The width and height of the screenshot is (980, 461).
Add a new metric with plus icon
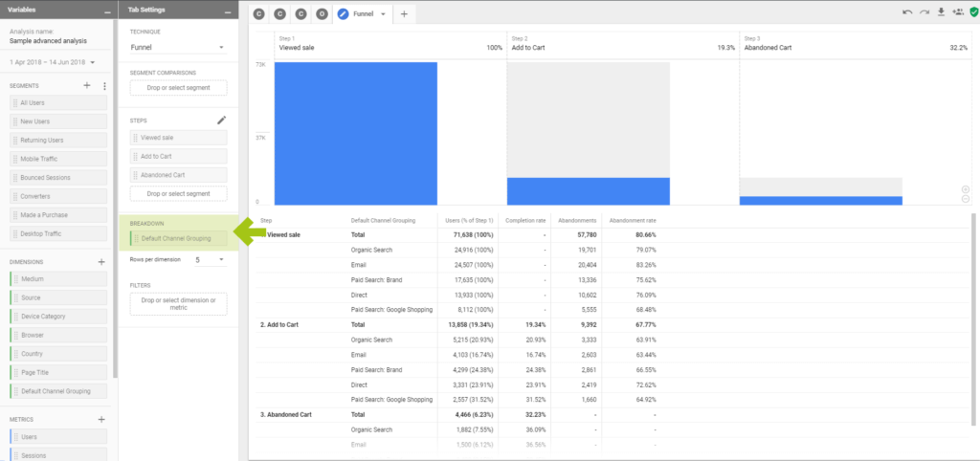tap(101, 419)
